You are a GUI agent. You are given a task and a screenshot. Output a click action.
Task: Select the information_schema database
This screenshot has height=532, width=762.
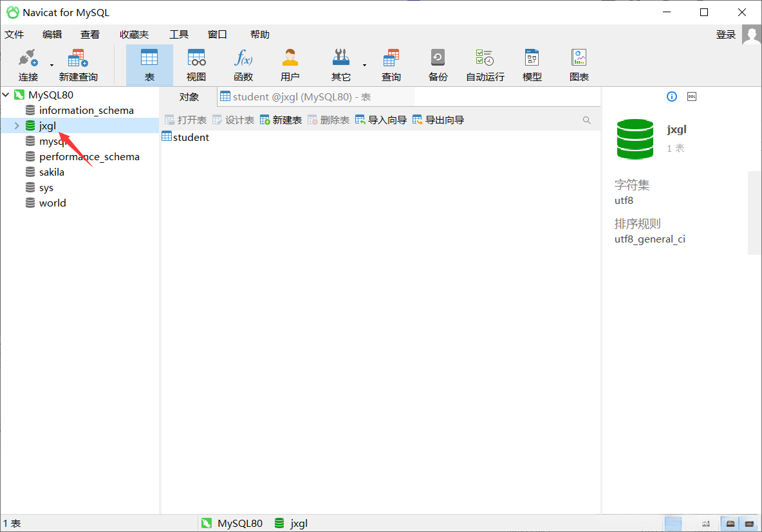tap(86, 110)
